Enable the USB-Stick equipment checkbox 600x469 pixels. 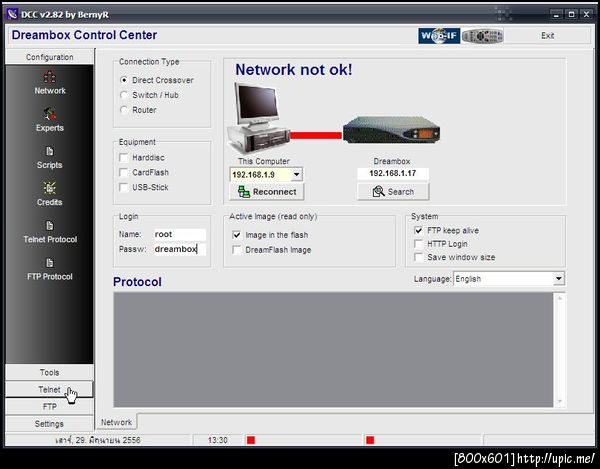[x=124, y=187]
